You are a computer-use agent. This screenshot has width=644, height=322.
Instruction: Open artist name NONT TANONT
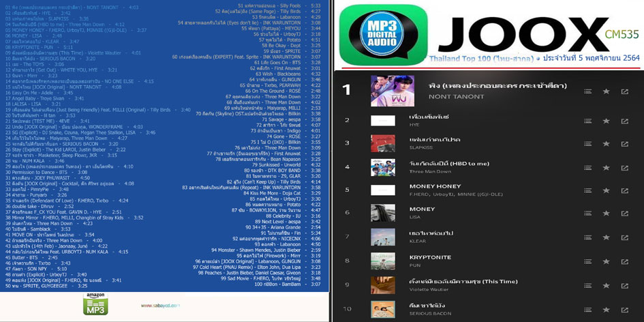click(x=456, y=97)
